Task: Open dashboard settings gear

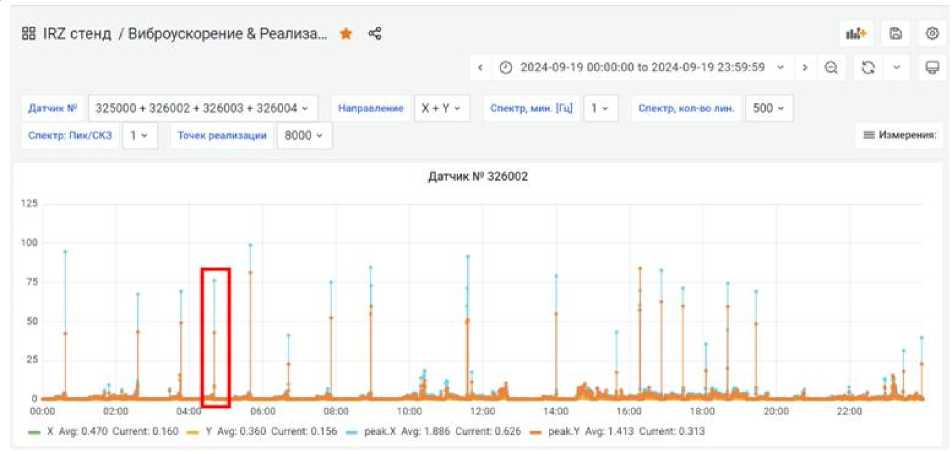Action: pos(933,34)
